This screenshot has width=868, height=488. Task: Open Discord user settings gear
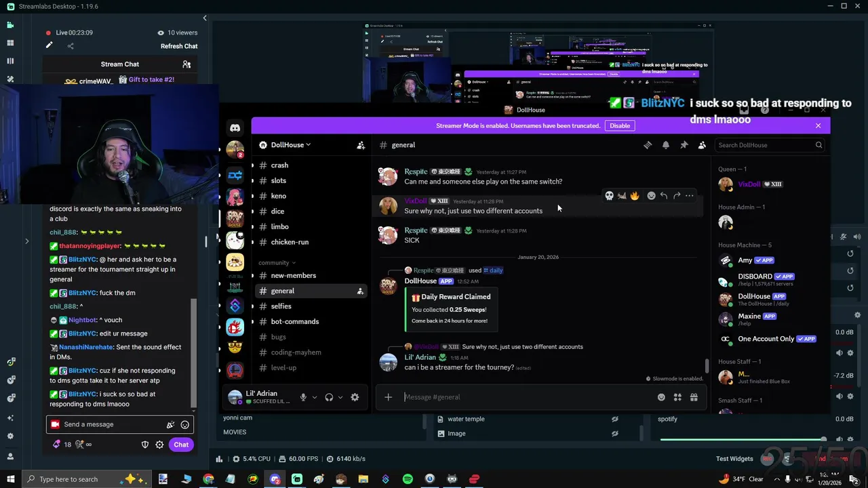(x=355, y=397)
